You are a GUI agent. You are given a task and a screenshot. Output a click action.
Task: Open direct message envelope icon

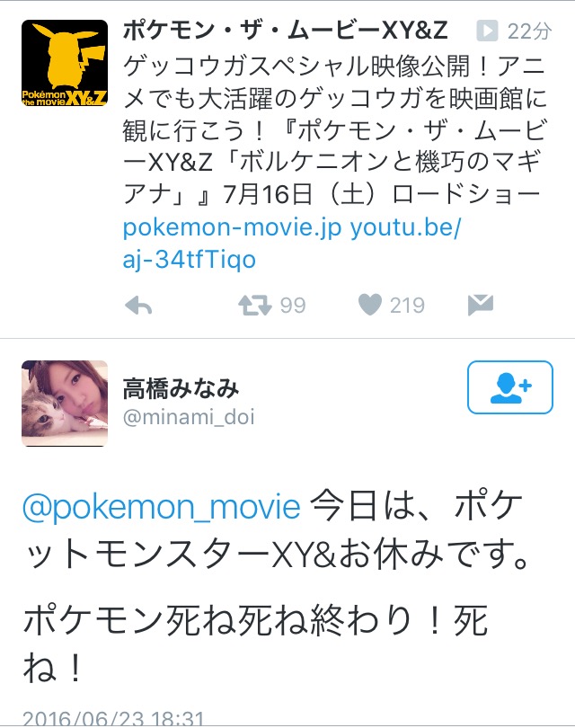[481, 305]
